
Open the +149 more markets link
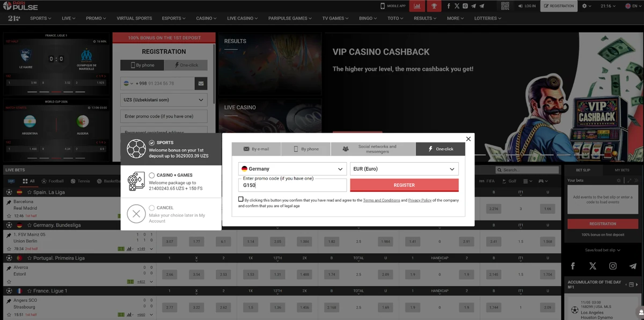click(x=141, y=249)
